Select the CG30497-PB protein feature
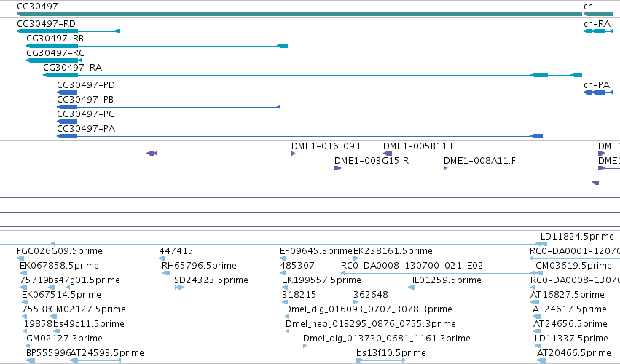The image size is (620, 364). pos(168,107)
